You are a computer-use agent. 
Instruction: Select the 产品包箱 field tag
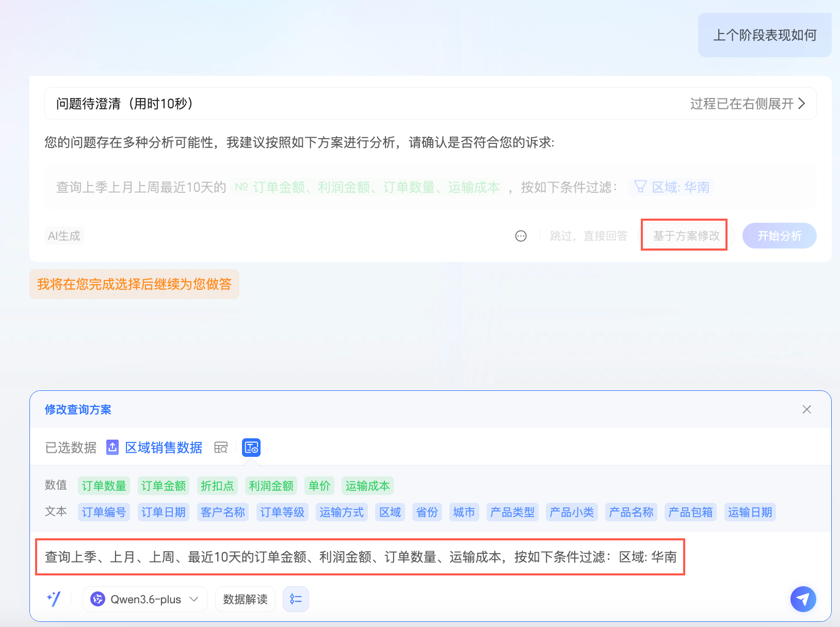coord(690,512)
